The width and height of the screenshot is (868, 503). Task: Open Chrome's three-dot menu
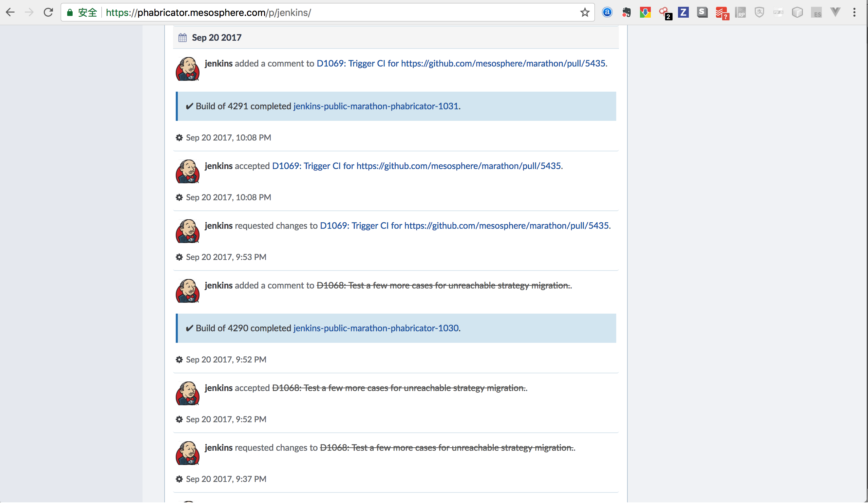[854, 13]
